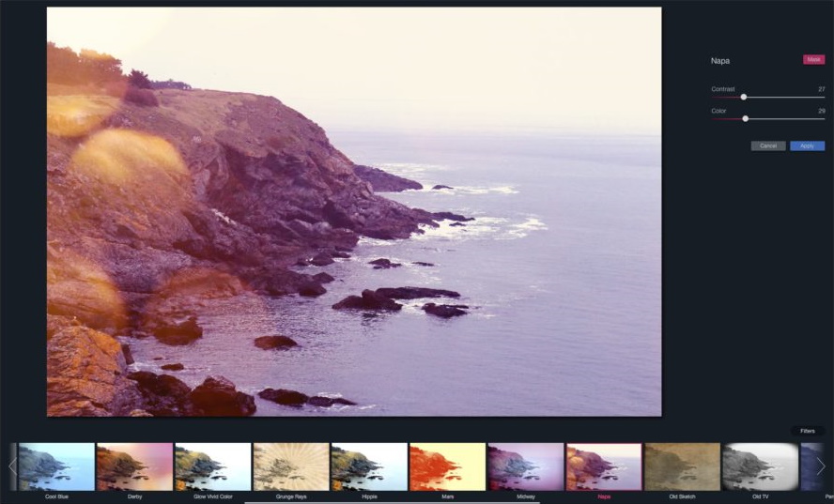Viewport: 834px width, 504px height.
Task: Click the main photo preview canvas
Action: (x=354, y=211)
